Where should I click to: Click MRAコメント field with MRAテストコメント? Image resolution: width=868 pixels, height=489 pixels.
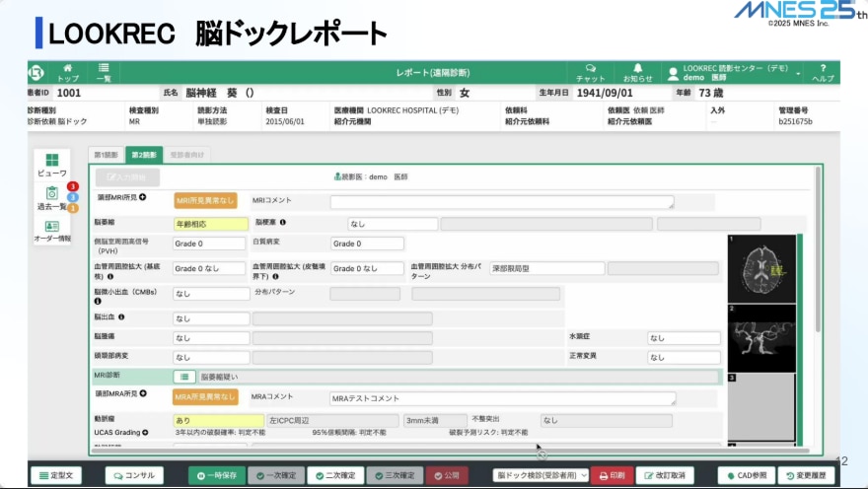(502, 398)
